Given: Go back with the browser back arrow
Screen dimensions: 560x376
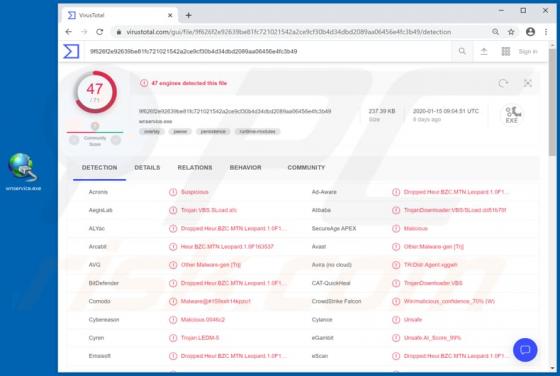Looking at the screenshot, I should 69,32.
